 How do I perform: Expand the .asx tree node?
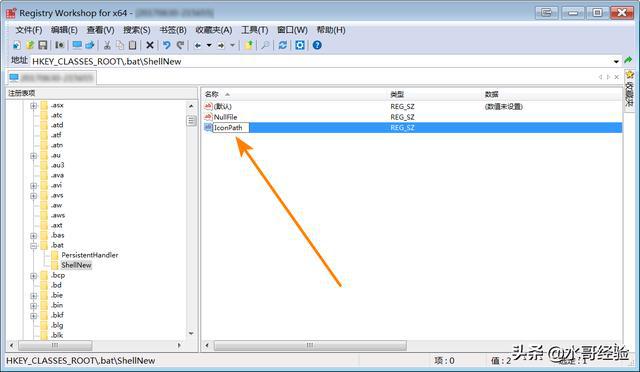click(x=33, y=106)
